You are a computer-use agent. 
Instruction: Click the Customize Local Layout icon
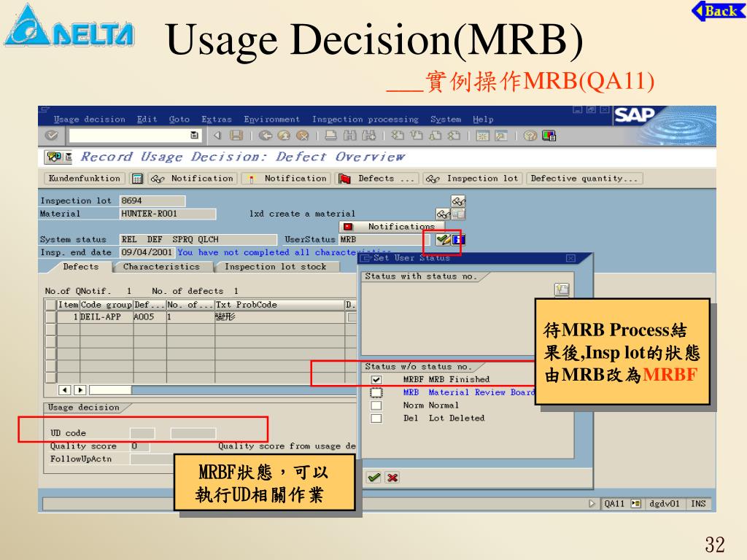[x=549, y=136]
